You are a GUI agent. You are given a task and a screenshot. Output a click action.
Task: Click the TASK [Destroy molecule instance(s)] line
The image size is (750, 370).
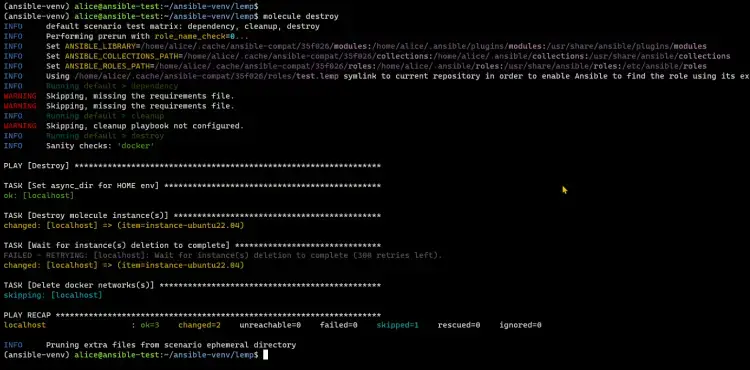pos(192,216)
